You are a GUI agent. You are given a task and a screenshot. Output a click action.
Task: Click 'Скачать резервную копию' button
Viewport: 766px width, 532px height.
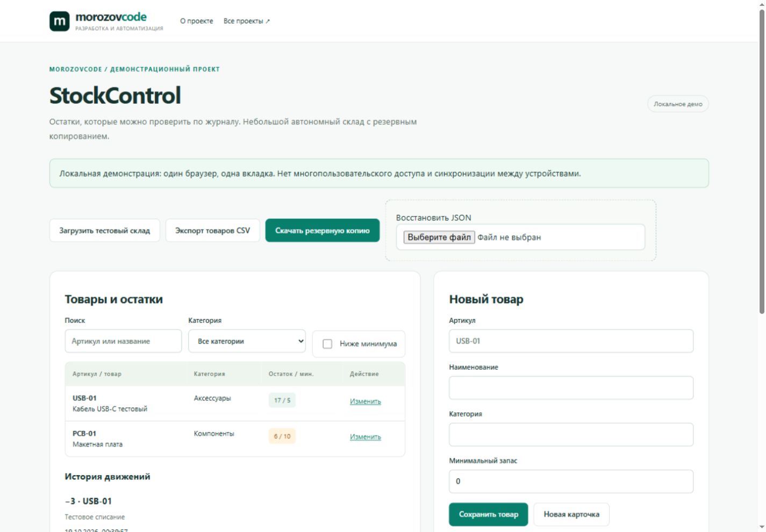(323, 231)
